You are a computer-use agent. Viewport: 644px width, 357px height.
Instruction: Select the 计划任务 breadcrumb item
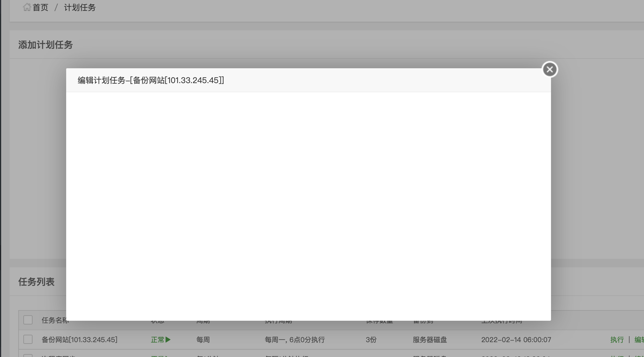point(80,7)
